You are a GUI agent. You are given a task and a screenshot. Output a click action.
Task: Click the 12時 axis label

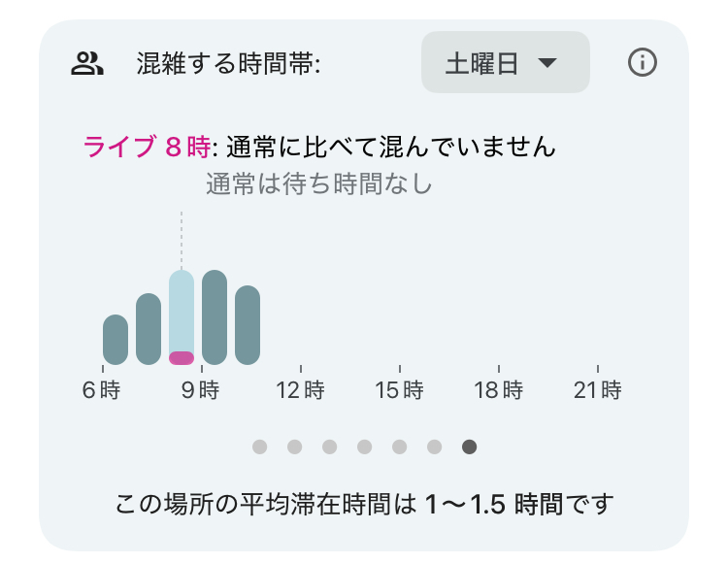[301, 391]
